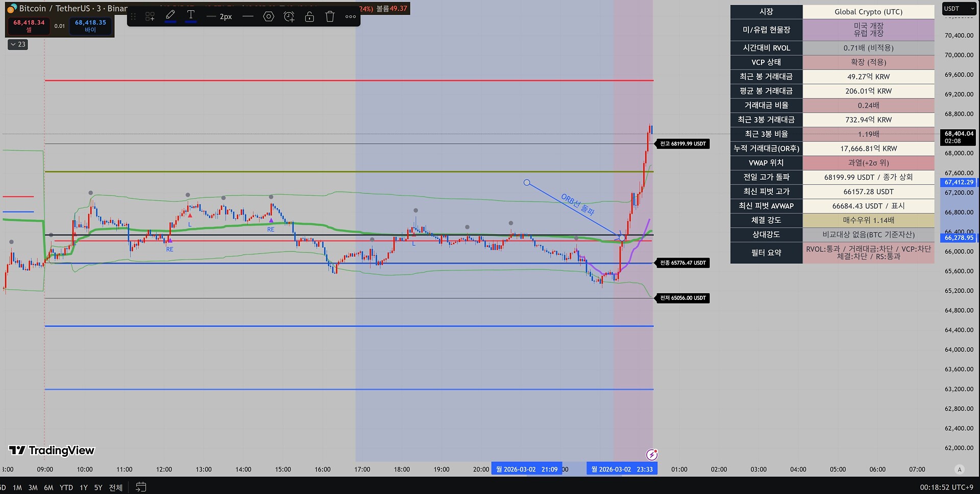Click the Global Crypto (UTC) table cell
980x494 pixels.
(x=868, y=12)
